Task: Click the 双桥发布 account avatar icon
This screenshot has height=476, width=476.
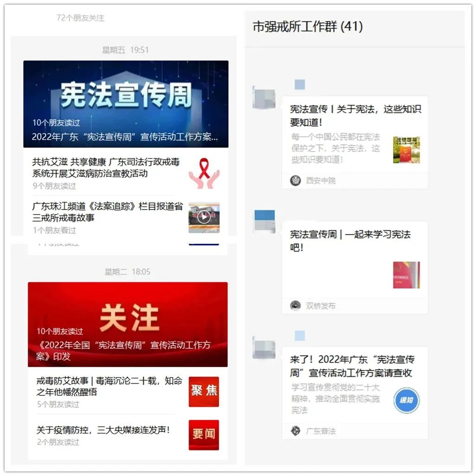Action: point(295,305)
